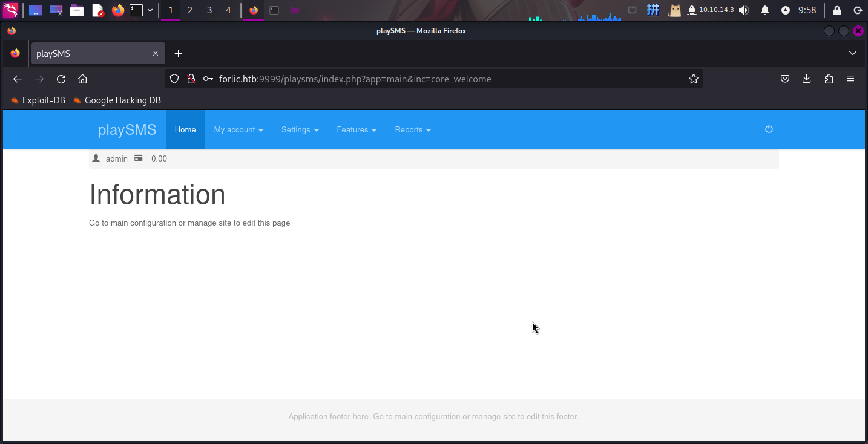Open the notifications bell icon
This screenshot has height=444, width=868.
765,10
